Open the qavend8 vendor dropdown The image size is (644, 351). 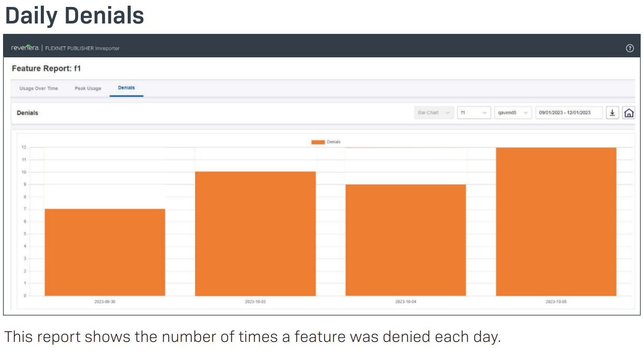tap(513, 113)
